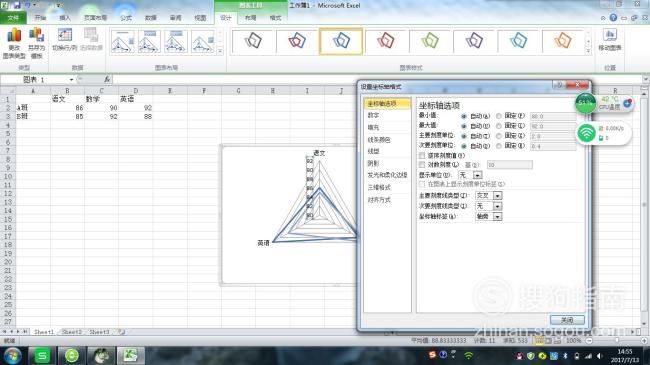Click the Excel Help question mark icon
650x365 pixels.
coord(613,17)
